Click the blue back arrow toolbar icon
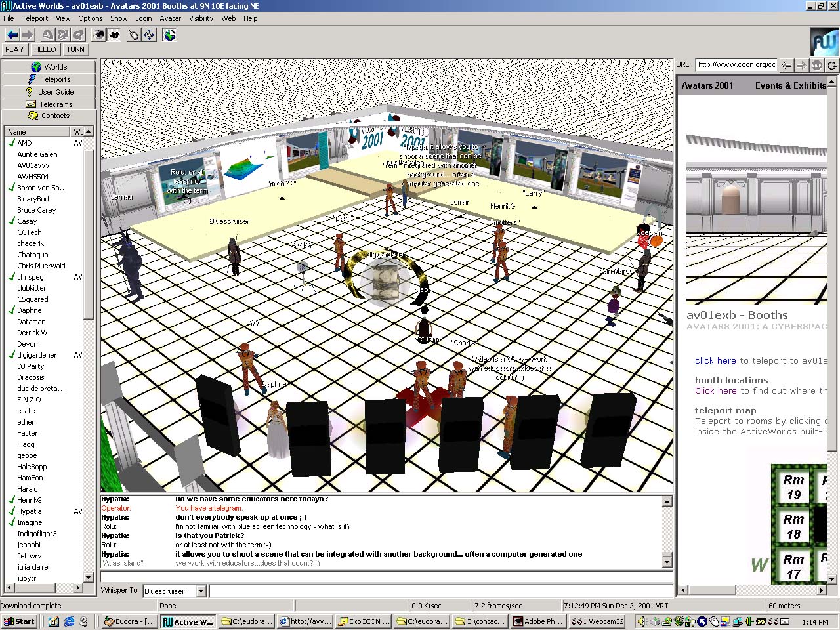840x630 pixels. point(12,35)
